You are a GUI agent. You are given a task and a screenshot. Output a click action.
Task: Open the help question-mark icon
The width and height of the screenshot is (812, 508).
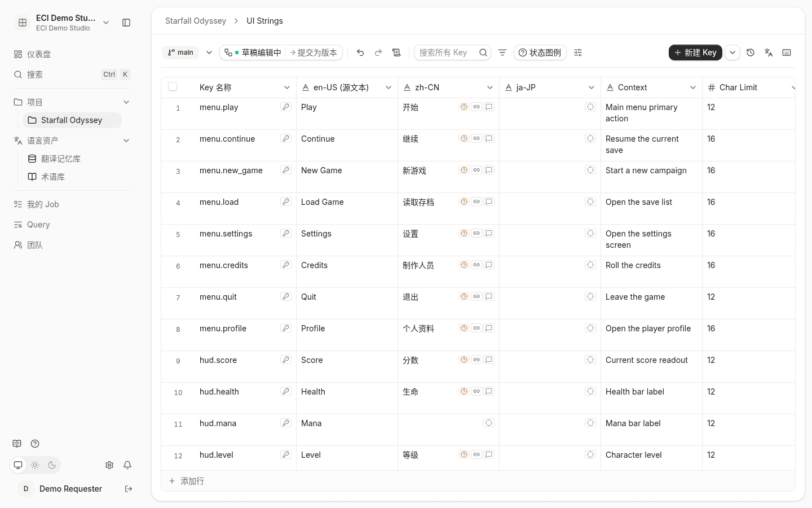35,444
